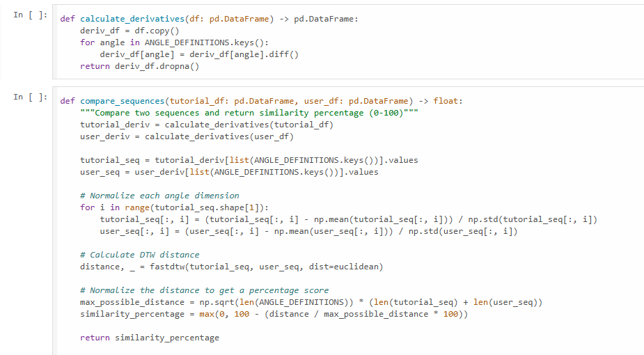Click the "distance, _ = fastdtw(...)" line
Screen dimensions: 644x355
pos(232,267)
